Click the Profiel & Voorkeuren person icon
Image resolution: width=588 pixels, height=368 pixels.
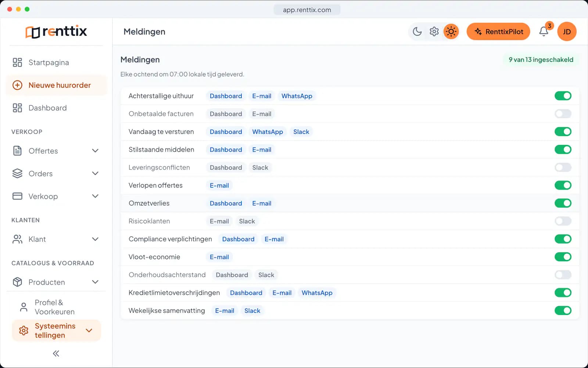tap(24, 307)
